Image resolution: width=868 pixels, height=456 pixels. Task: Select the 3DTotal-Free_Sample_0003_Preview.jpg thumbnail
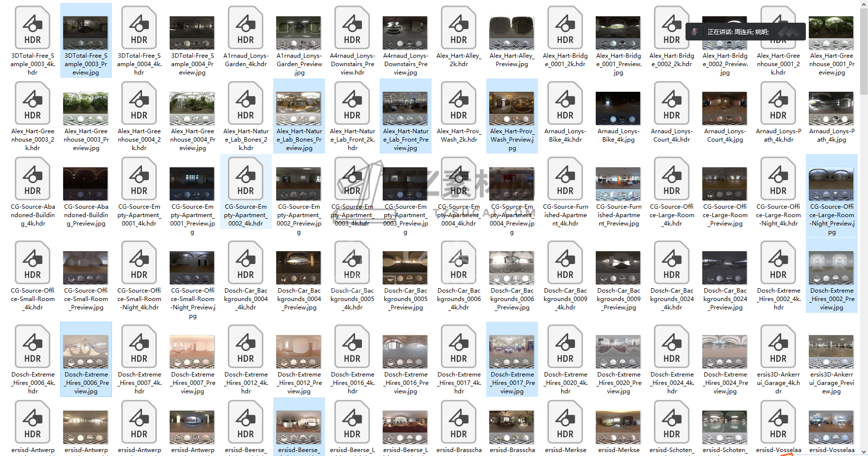[x=86, y=33]
